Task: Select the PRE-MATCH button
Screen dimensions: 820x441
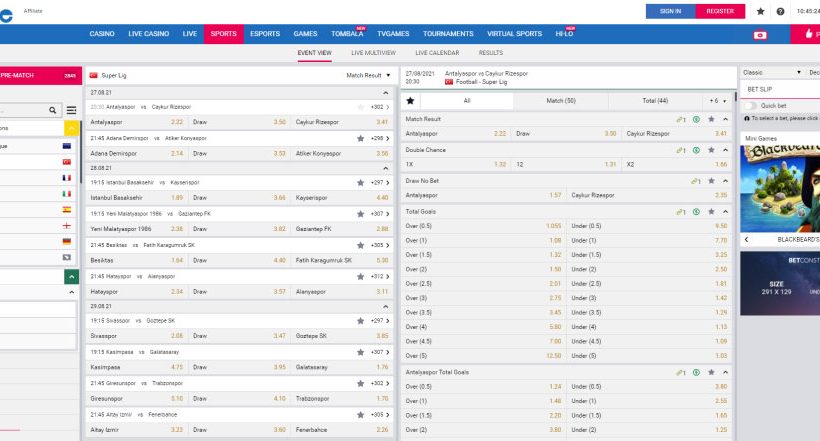Action: pyautogui.click(x=41, y=75)
